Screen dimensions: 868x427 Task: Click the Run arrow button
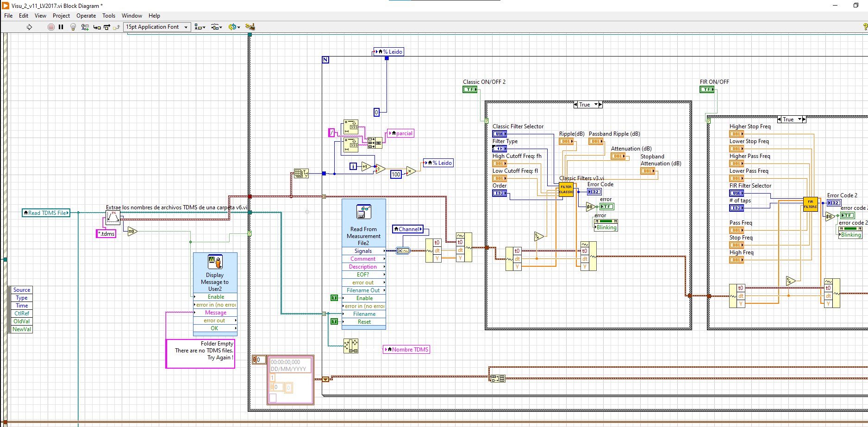pyautogui.click(x=29, y=27)
